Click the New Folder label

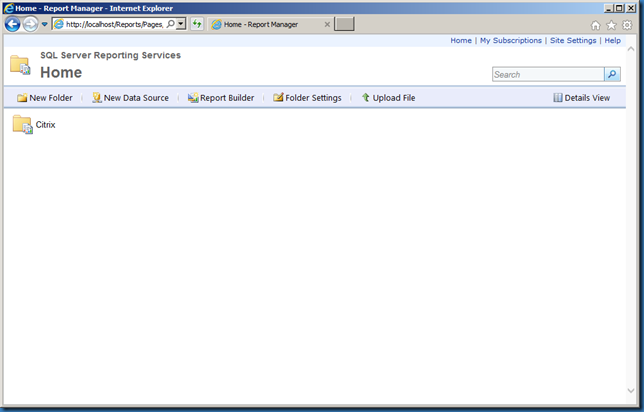(x=51, y=98)
